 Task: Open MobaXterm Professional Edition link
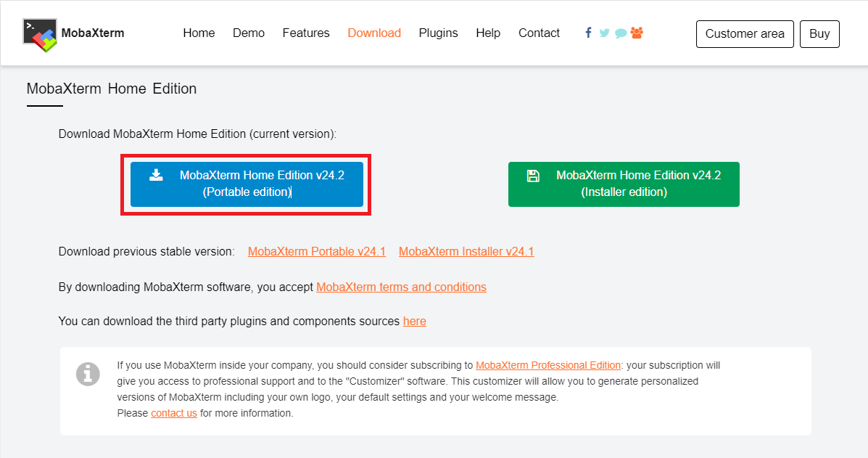pos(548,366)
